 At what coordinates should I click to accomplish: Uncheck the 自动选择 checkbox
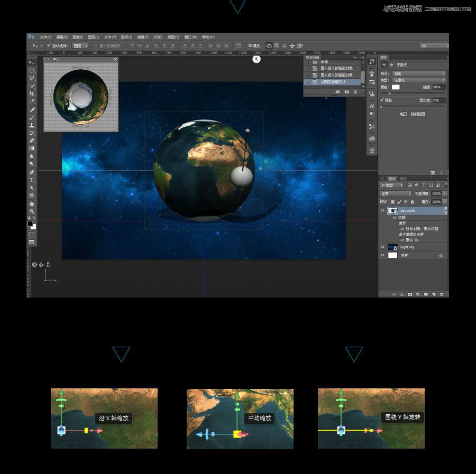[x=49, y=46]
